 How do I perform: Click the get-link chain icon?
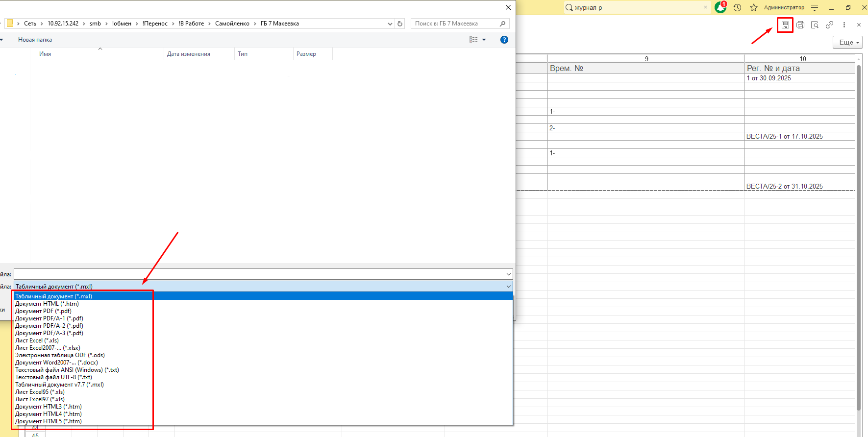pyautogui.click(x=829, y=24)
